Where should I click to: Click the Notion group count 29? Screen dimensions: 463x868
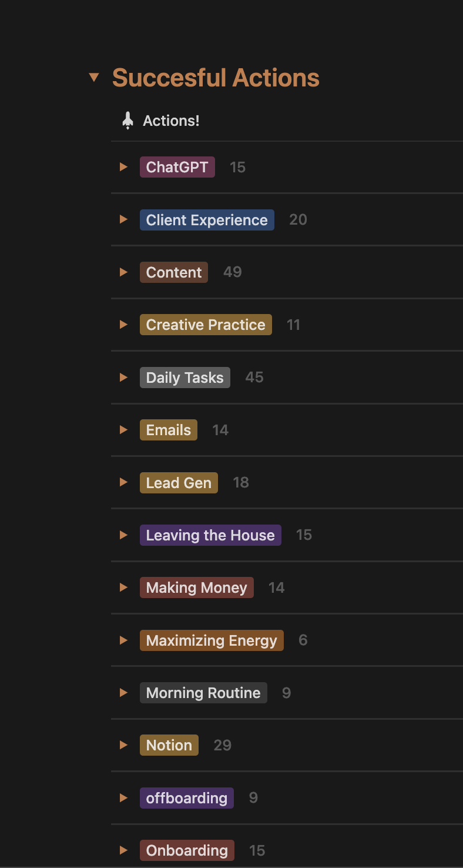223,746
